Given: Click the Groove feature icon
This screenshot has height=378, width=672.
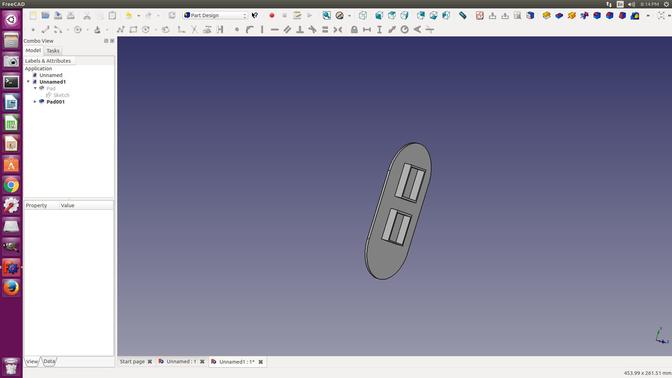Looking at the screenshot, I should pos(584,15).
